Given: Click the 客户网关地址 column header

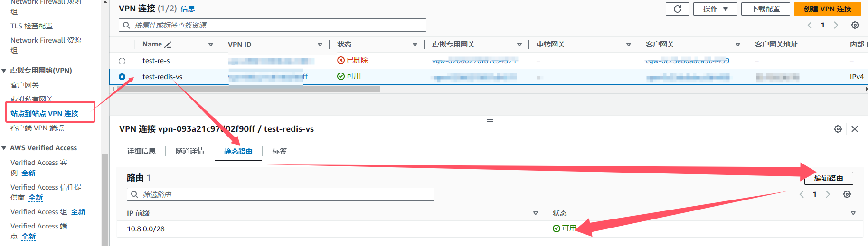Looking at the screenshot, I should (x=776, y=45).
